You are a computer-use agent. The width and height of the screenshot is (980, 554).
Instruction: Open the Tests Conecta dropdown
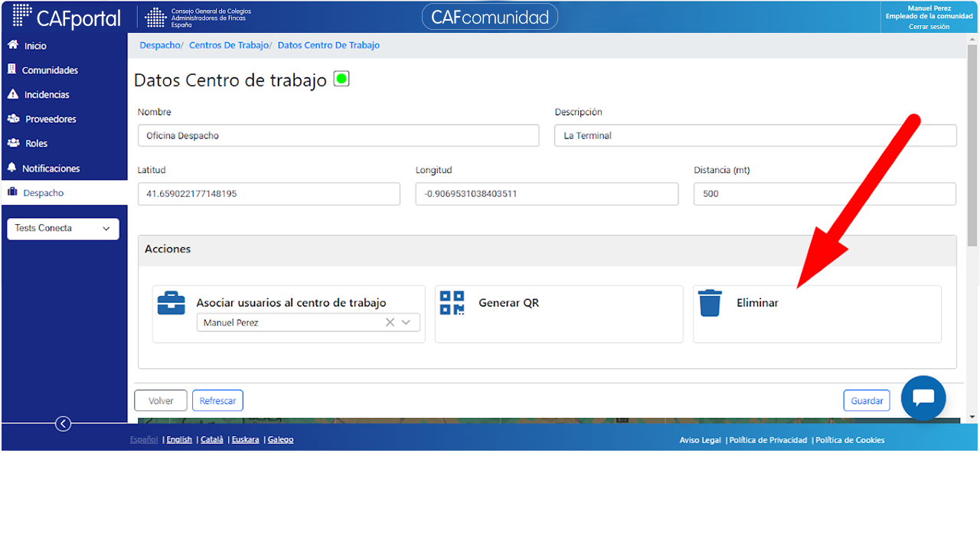click(63, 229)
